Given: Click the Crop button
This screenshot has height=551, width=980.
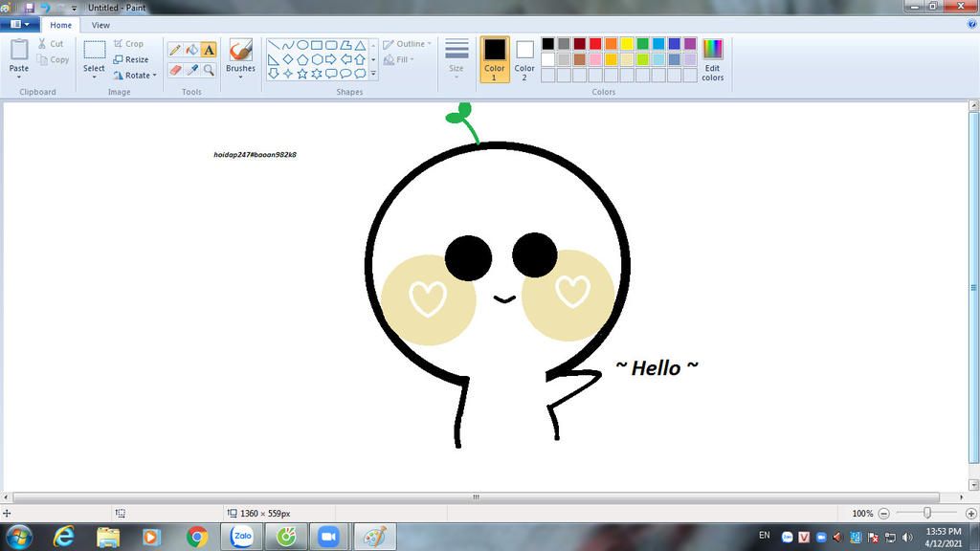Looking at the screenshot, I should 129,44.
